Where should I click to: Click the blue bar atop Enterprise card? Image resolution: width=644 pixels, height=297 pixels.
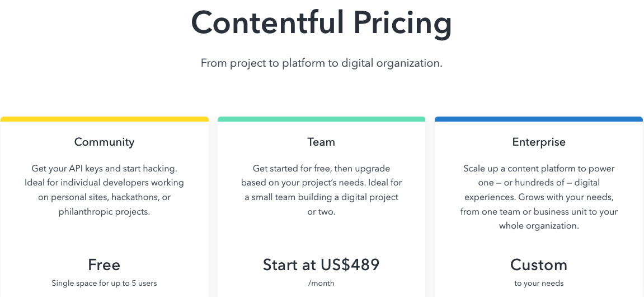pyautogui.click(x=539, y=119)
